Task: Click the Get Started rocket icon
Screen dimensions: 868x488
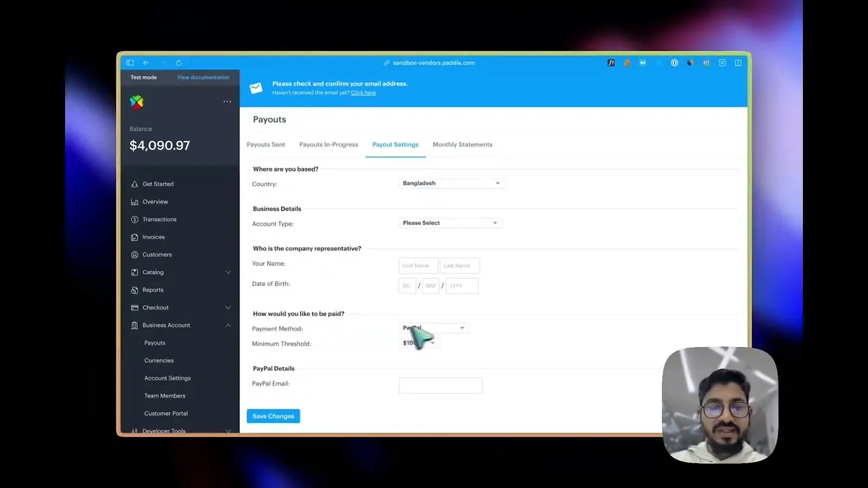Action: click(x=134, y=184)
